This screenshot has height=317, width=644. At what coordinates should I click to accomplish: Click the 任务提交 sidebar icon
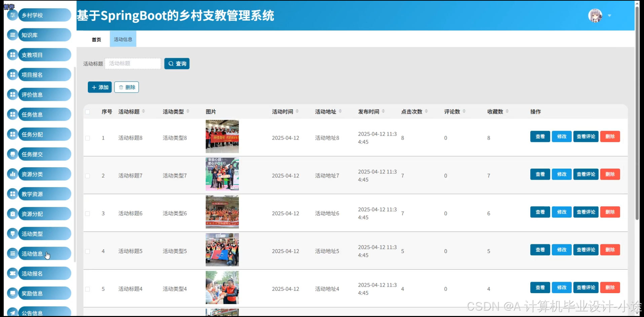pos(12,154)
